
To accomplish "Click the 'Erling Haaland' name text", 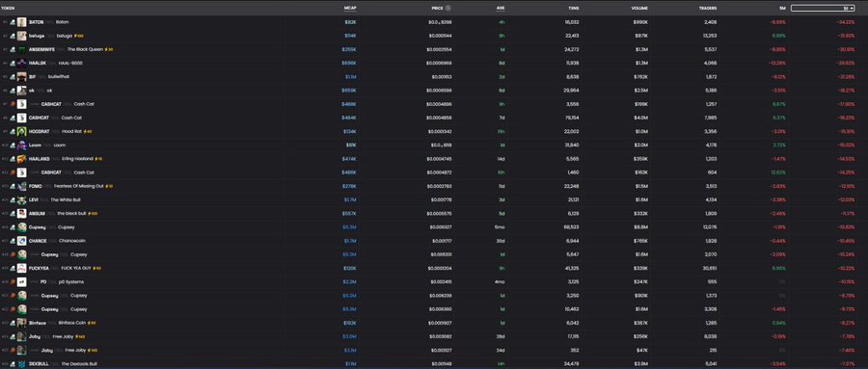I will coord(77,159).
